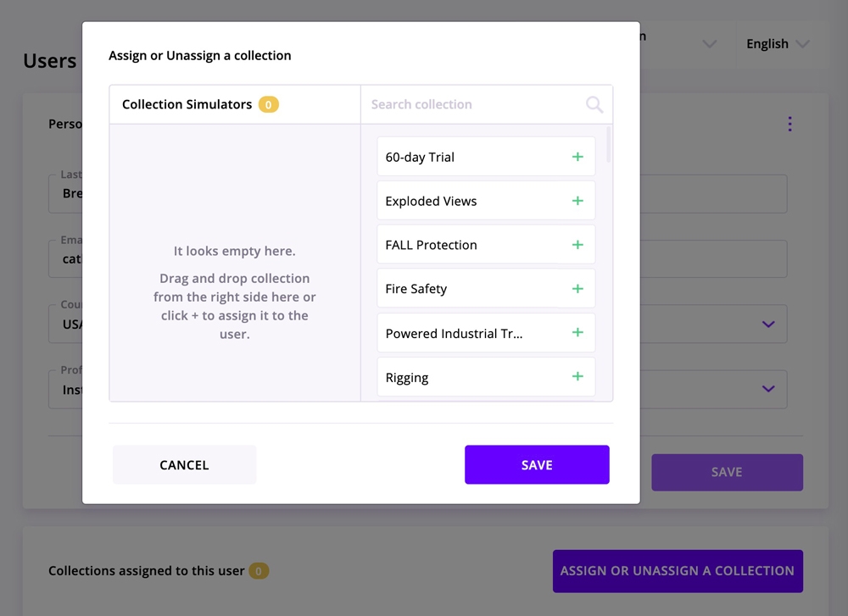848x616 pixels.
Task: Add Powered Industrial Trucks with plus icon
Action: click(577, 333)
